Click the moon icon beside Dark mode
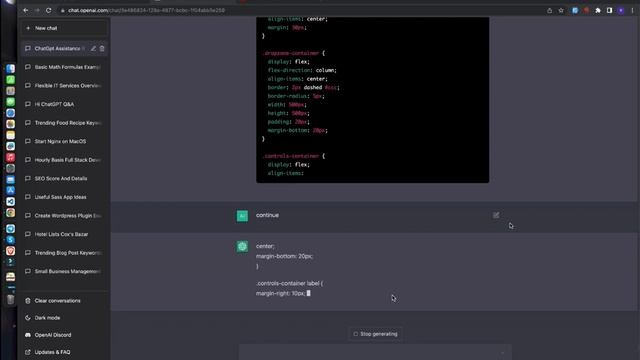 pyautogui.click(x=28, y=318)
